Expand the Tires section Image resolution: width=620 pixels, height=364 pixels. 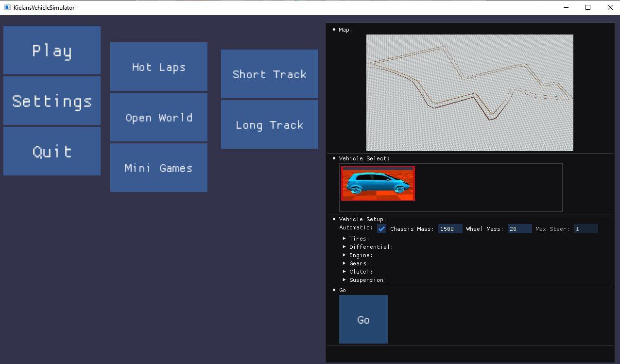(x=356, y=239)
